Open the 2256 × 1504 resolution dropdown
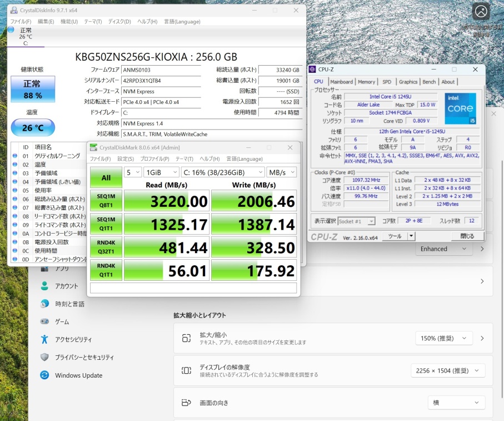The image size is (504, 421). point(447,371)
